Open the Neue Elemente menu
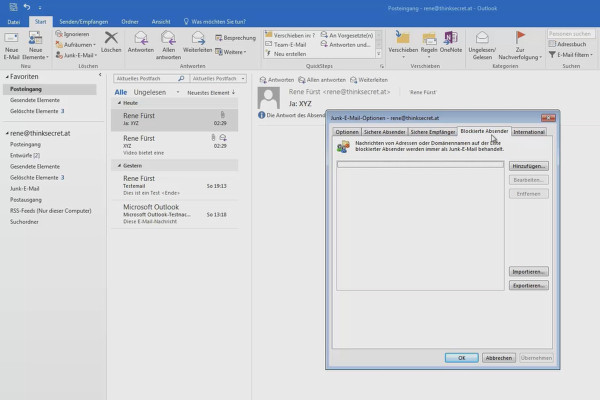 pyautogui.click(x=35, y=46)
